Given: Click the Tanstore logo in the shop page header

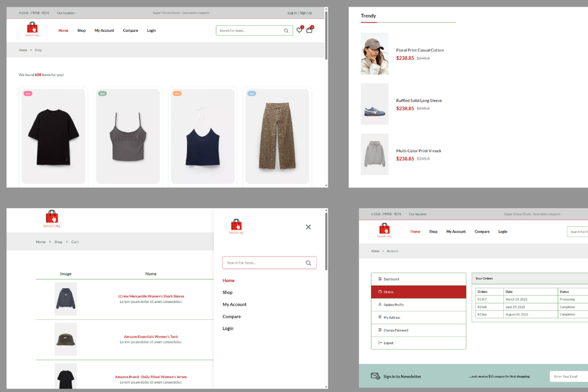Looking at the screenshot, I should (32, 29).
